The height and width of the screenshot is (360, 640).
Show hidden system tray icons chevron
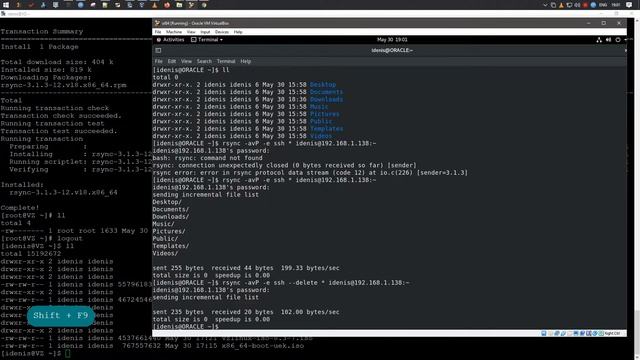545,5
